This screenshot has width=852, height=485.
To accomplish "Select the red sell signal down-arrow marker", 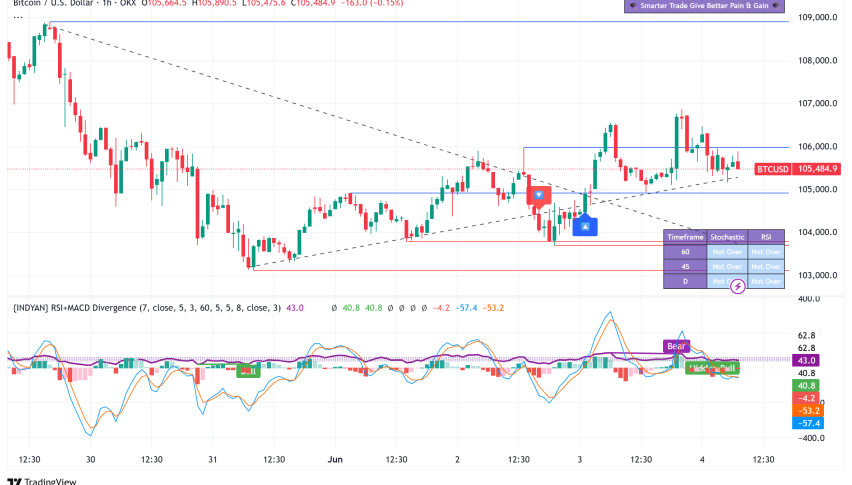I will pos(538,195).
